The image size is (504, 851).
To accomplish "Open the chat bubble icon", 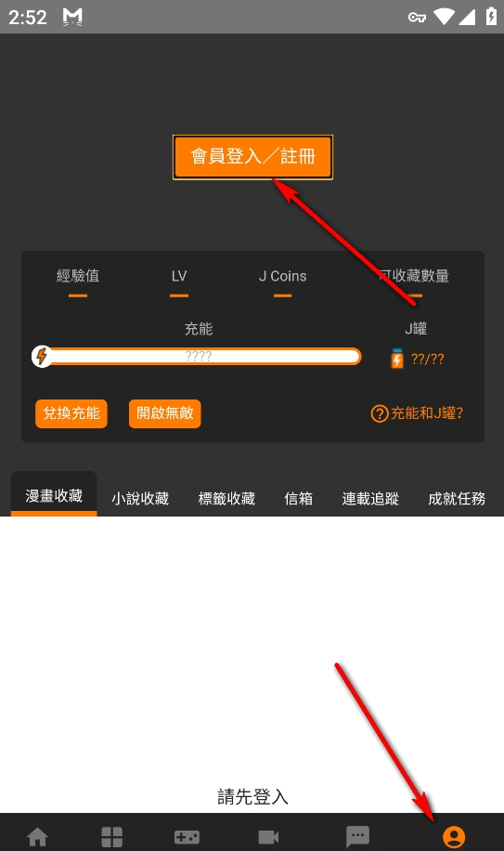I will (x=357, y=837).
